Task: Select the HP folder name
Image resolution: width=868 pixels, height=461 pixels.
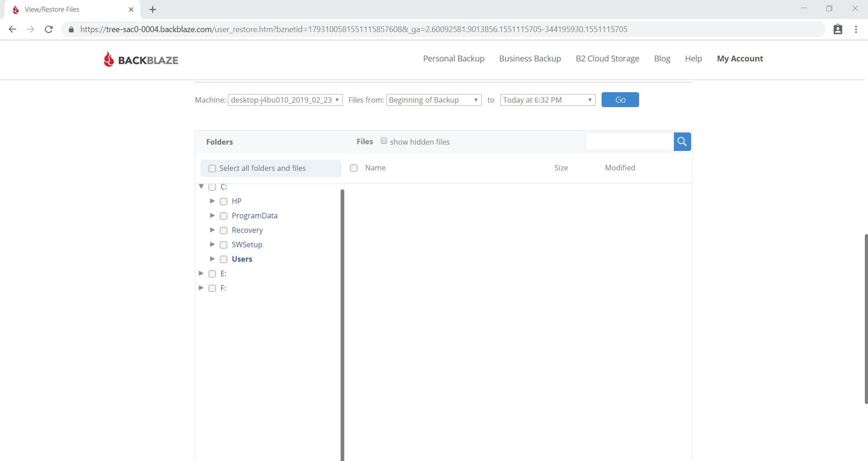Action: click(x=237, y=201)
